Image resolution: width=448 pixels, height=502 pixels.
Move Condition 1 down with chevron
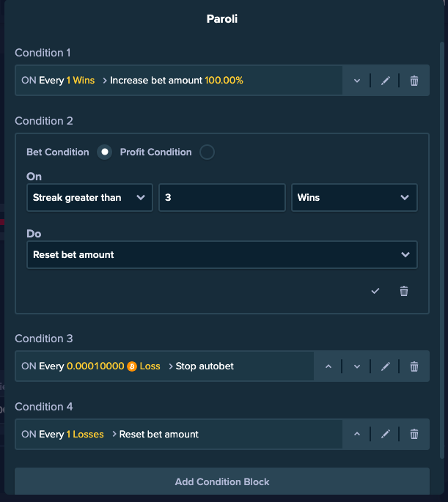(357, 81)
